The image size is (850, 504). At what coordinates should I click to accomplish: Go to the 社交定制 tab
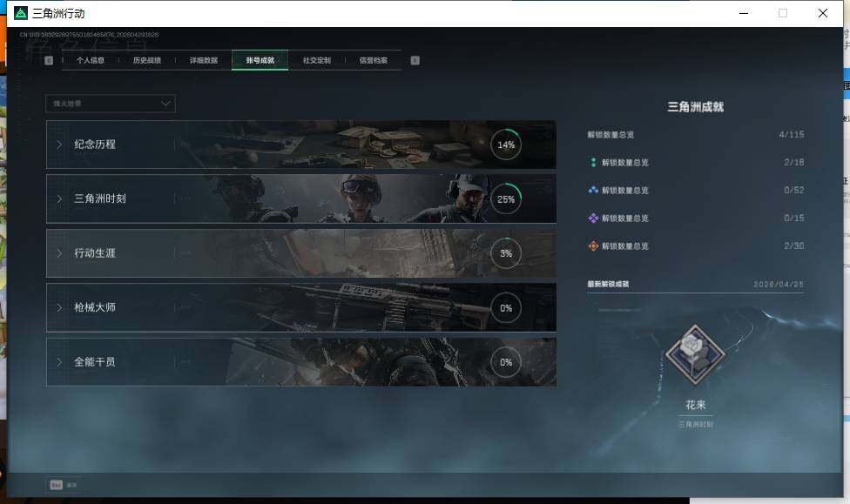[x=317, y=60]
